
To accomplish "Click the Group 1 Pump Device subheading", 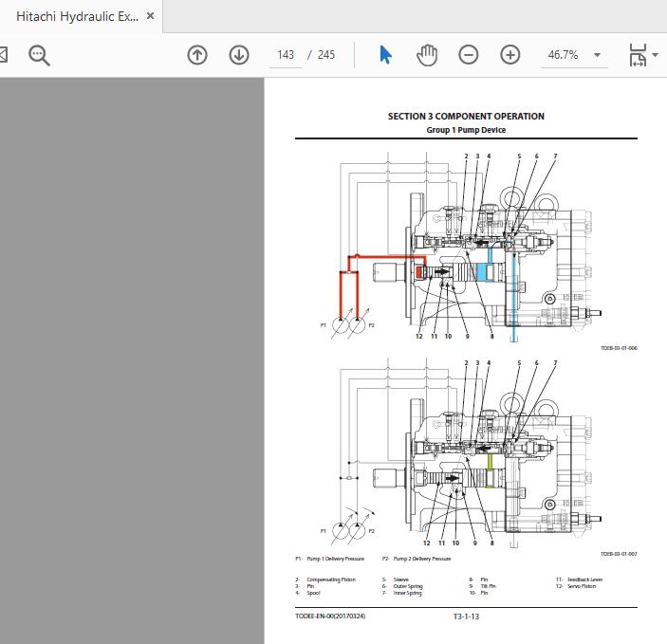I will point(466,130).
